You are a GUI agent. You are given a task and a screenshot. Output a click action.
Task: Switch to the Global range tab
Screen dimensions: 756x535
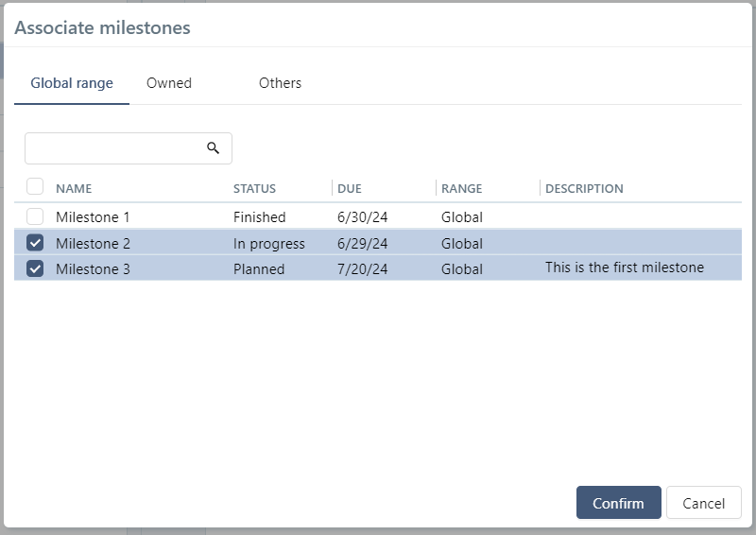click(72, 83)
